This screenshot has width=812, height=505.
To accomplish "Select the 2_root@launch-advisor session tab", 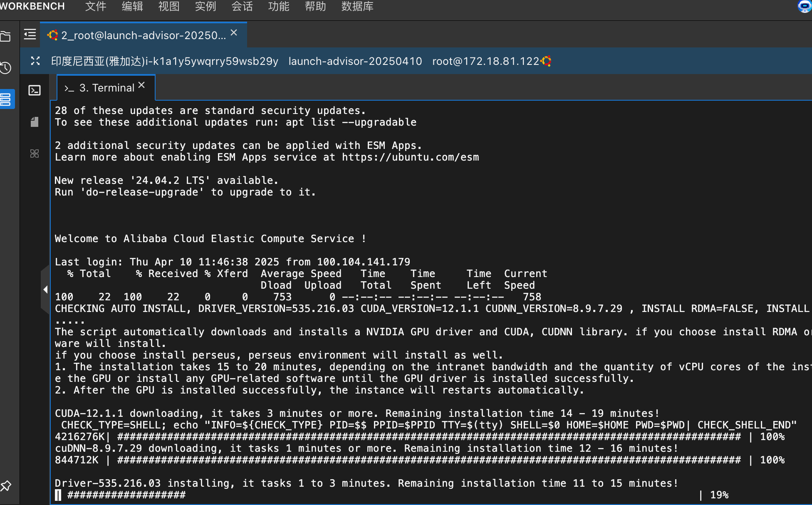I will pos(143,35).
